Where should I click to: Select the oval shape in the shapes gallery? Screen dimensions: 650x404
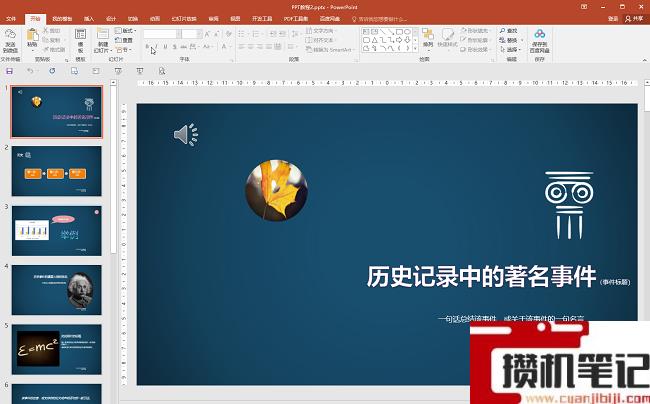tap(407, 32)
